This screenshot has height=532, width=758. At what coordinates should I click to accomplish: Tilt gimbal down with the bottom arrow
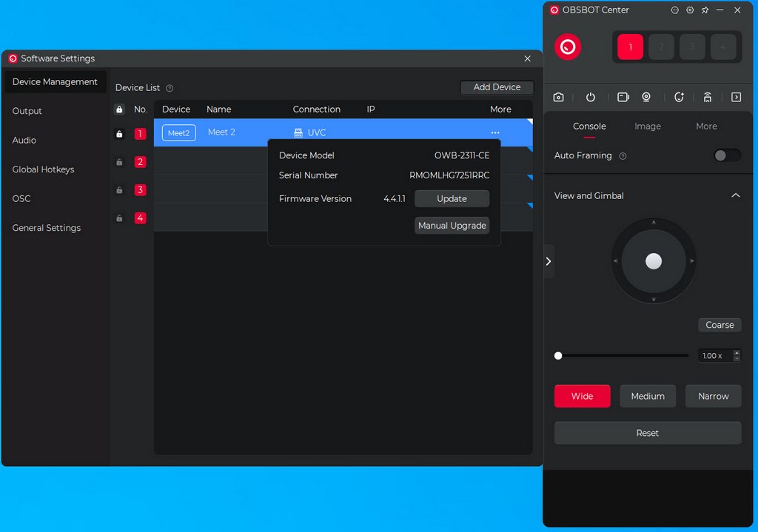pyautogui.click(x=654, y=300)
